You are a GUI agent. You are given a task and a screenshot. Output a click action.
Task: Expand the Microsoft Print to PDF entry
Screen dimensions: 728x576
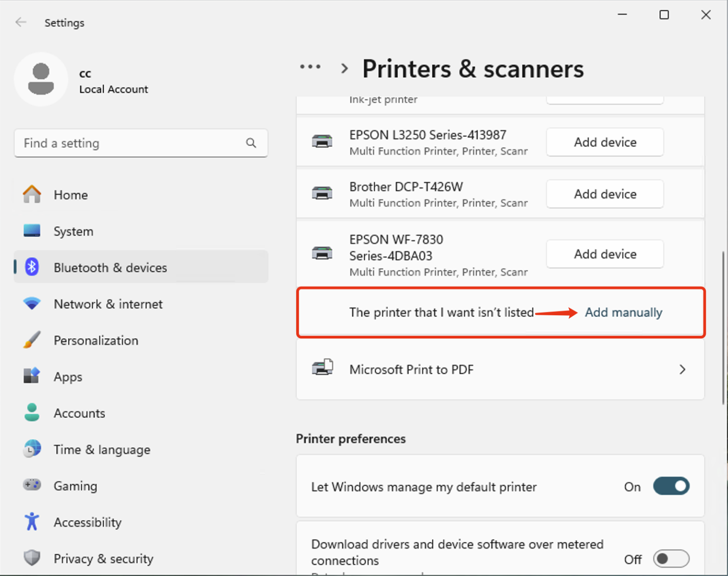[x=682, y=369]
